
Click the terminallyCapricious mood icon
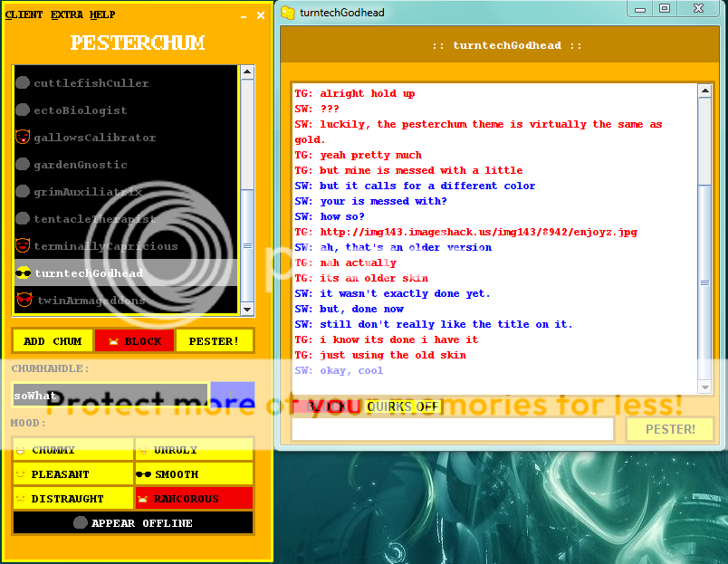[23, 246]
